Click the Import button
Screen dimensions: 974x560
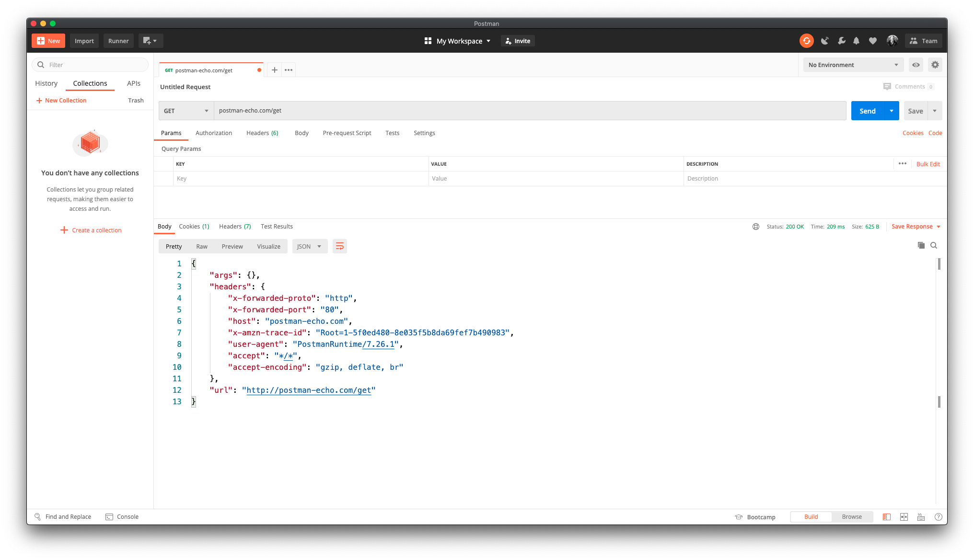[x=84, y=41]
